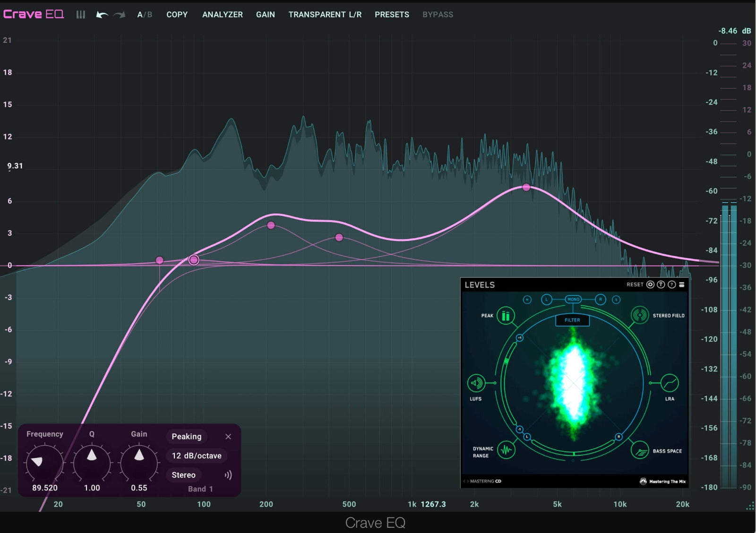Click the three-bar icon beside Crave EQ logo
This screenshot has width=756, height=533.
(x=81, y=15)
